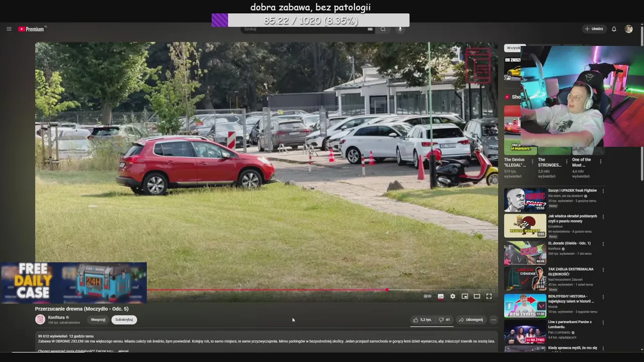Open The STRONGES... short
This screenshot has width=644, height=362.
pos(549,162)
